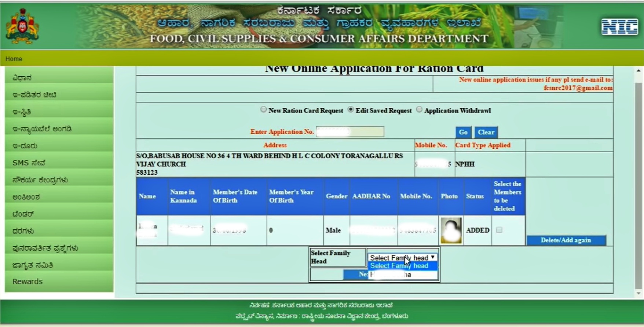Open the Select Family head dropdown
This screenshot has width=644, height=327.
click(402, 258)
